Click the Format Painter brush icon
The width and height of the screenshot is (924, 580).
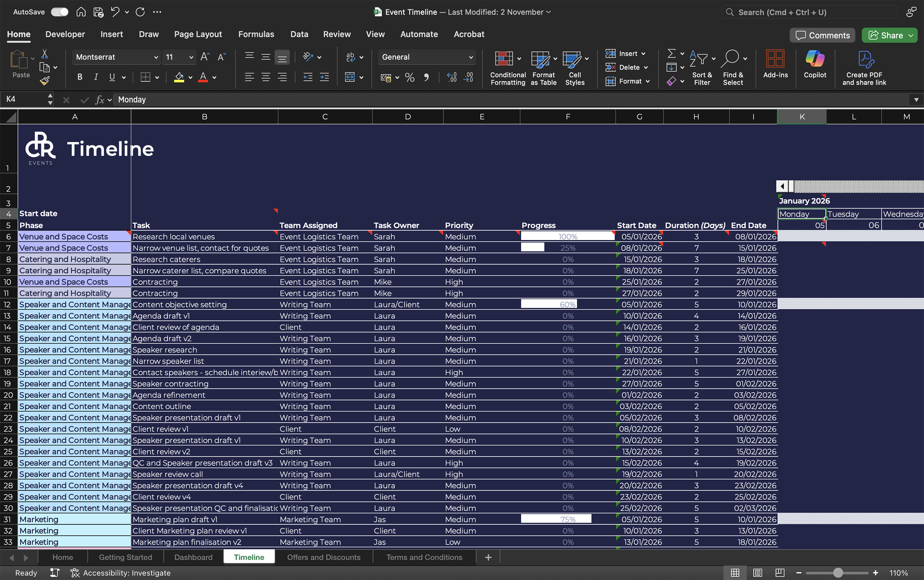click(45, 80)
